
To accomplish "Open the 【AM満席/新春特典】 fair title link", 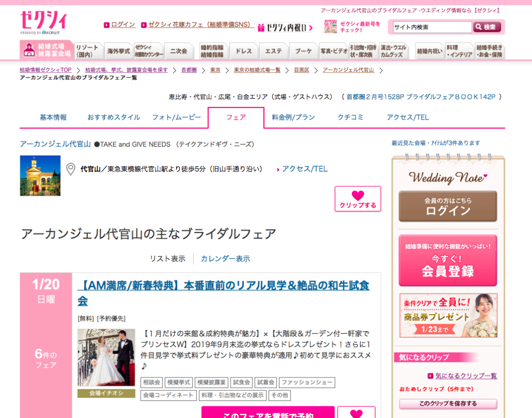I will click(x=223, y=293).
